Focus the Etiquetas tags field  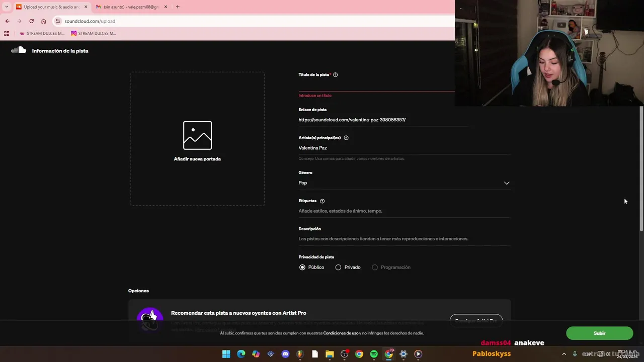coord(404,211)
